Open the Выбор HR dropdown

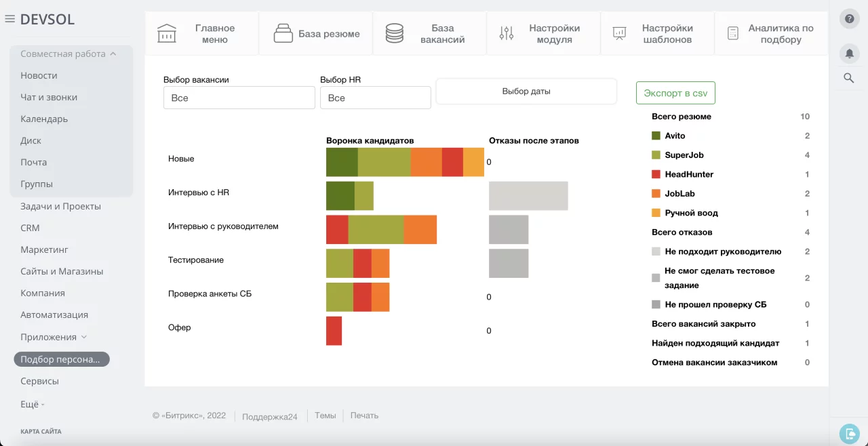(375, 98)
